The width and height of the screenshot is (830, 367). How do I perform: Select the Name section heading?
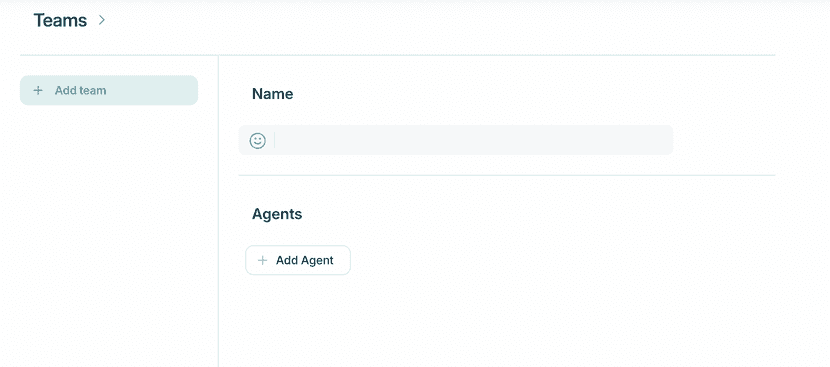(x=273, y=94)
